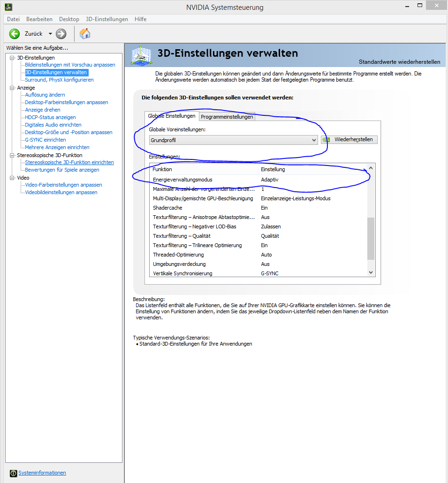This screenshot has height=483, width=448.
Task: Open the 3D-Einstellungen menu
Action: point(106,19)
